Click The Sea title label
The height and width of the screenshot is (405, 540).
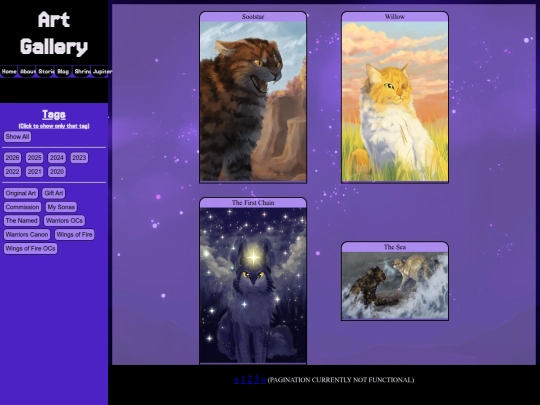pos(395,247)
